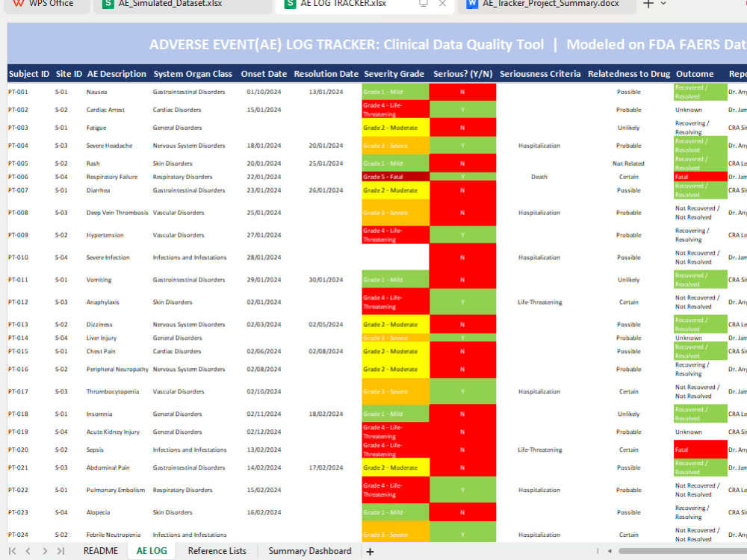This screenshot has width=747, height=560.
Task: Select the Deep Vein Thrombosis cell
Action: click(x=117, y=213)
